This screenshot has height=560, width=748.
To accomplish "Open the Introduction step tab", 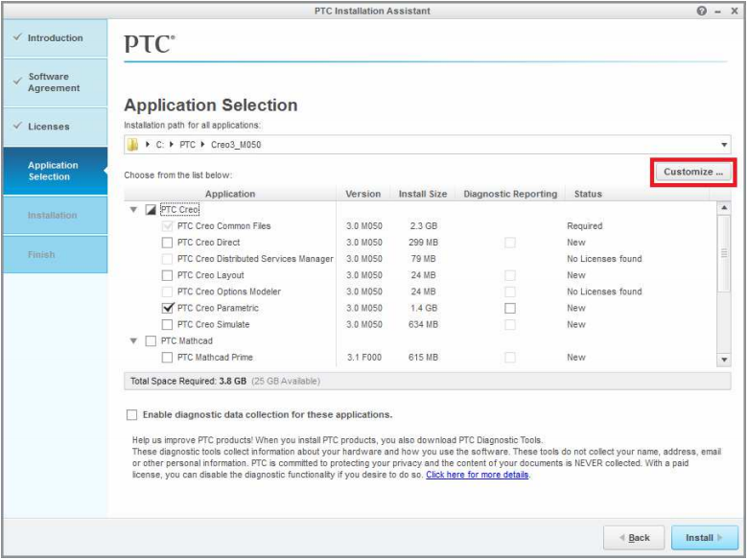I will coord(56,38).
